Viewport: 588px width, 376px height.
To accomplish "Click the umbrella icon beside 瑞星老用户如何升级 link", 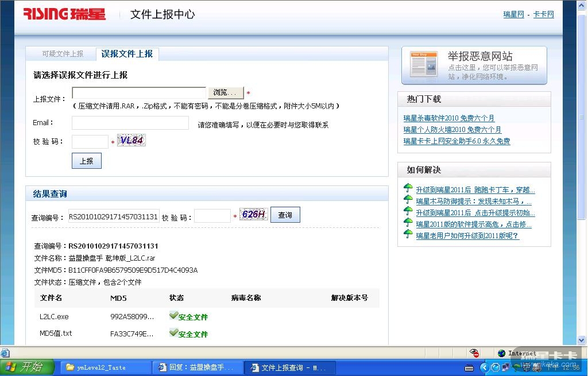I will [408, 234].
